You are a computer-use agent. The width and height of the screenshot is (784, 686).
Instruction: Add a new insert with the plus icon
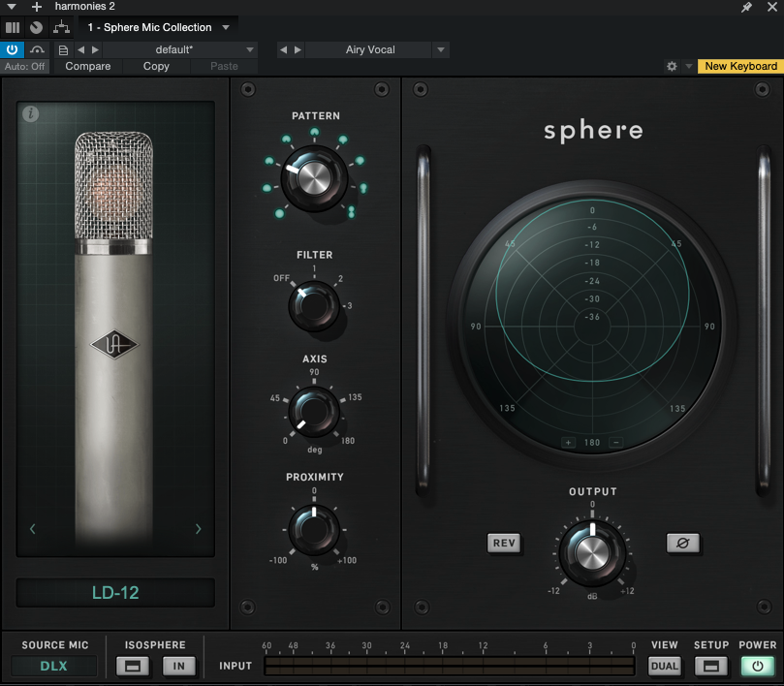click(37, 7)
